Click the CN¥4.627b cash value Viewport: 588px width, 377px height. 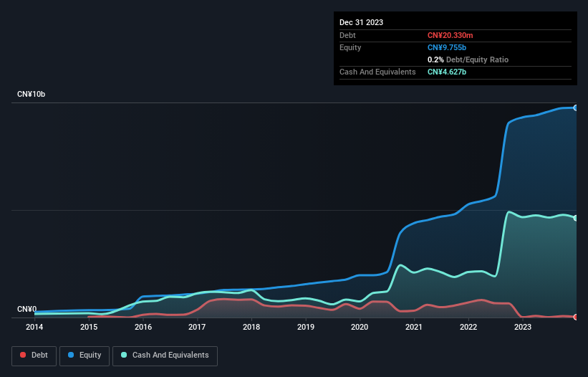click(447, 72)
